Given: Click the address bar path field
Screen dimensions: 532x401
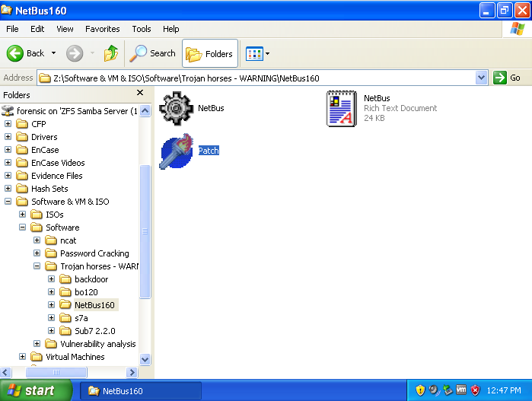Looking at the screenshot, I should pos(256,78).
